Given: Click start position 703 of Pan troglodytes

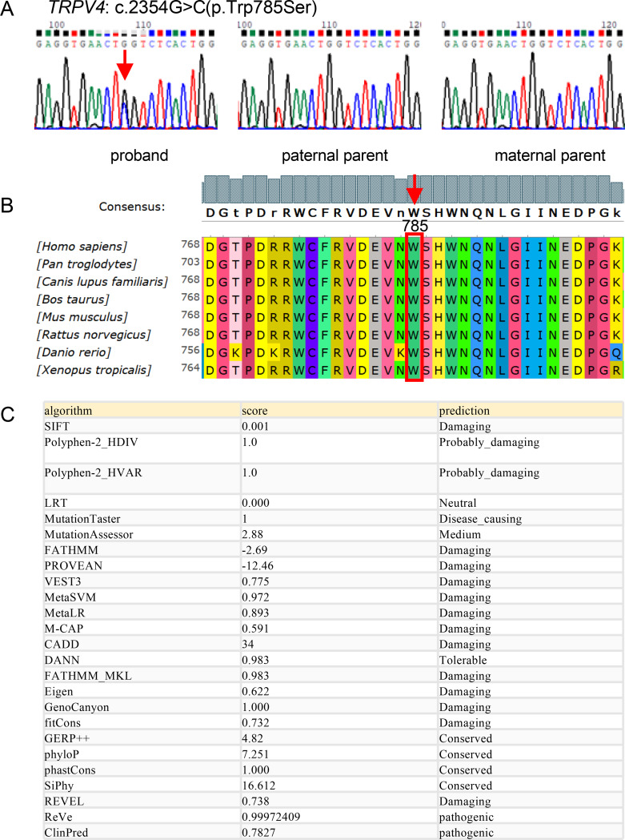Looking at the screenshot, I should (190, 262).
